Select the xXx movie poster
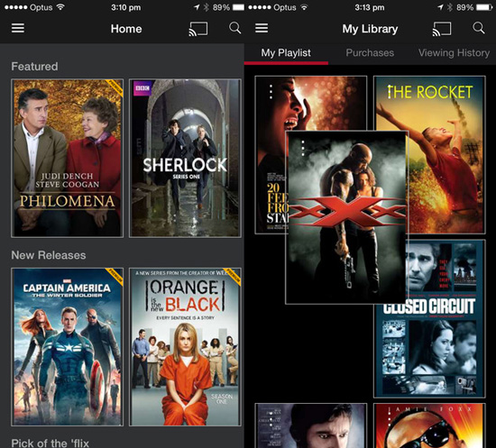Image resolution: width=496 pixels, height=448 pixels. 346,217
